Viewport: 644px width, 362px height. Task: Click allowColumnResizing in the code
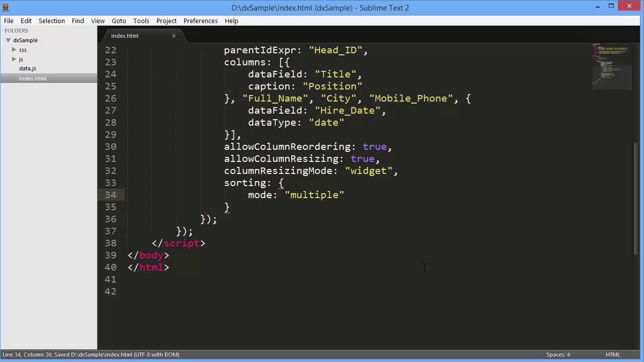281,159
